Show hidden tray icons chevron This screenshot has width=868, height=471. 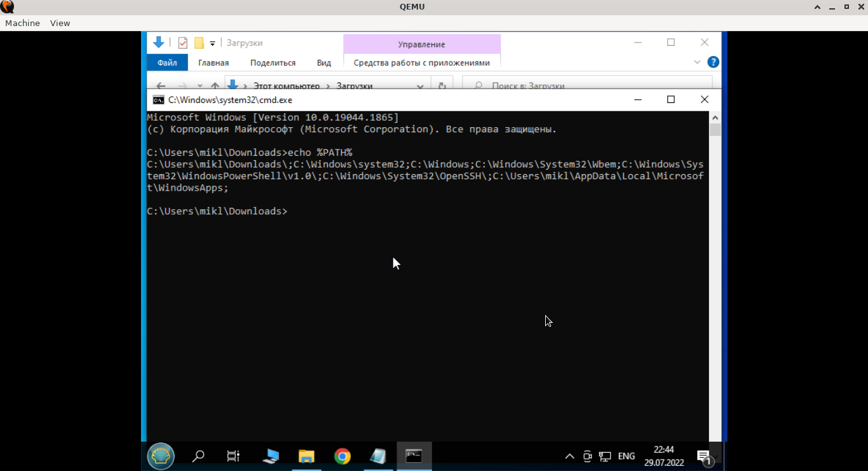(569, 456)
